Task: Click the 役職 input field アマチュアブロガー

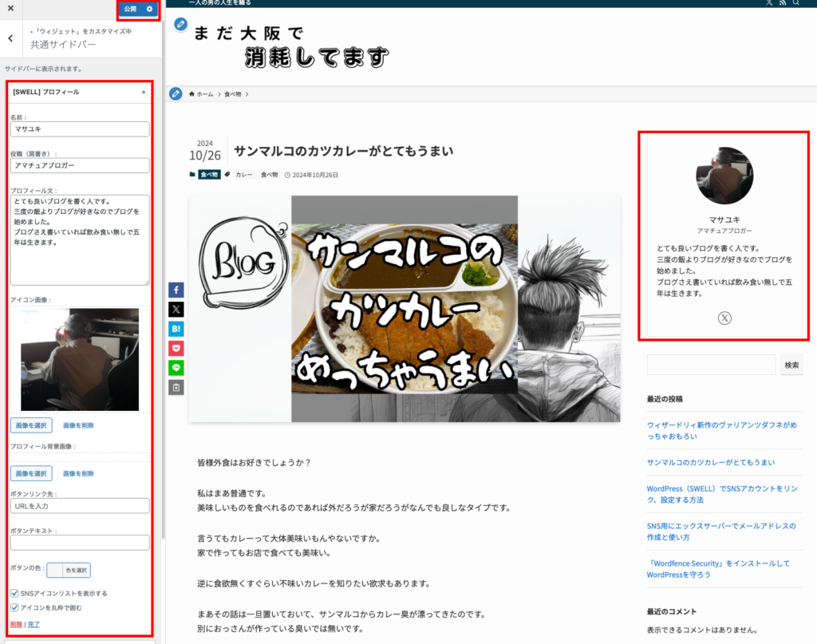Action: pyautogui.click(x=80, y=166)
